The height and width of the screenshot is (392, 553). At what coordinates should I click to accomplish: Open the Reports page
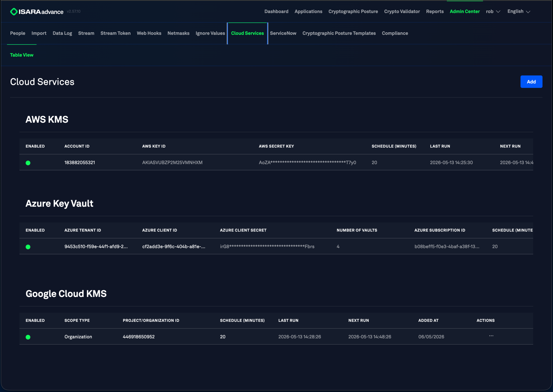click(435, 12)
